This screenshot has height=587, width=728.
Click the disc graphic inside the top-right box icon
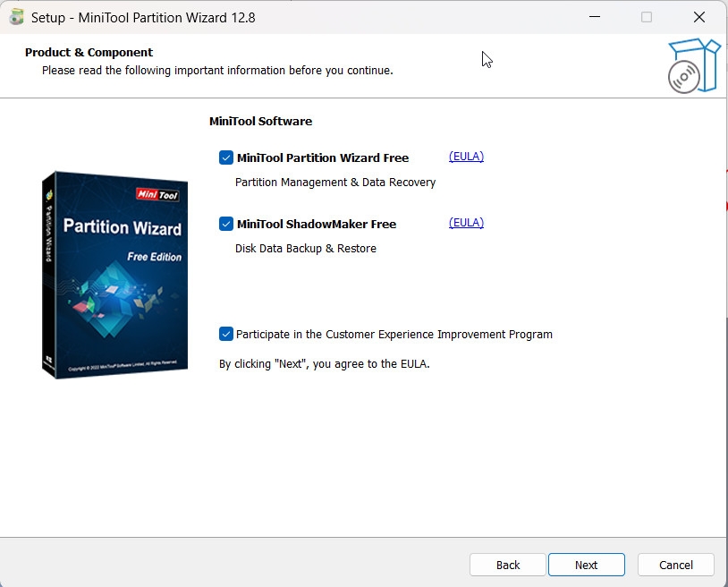tap(683, 75)
